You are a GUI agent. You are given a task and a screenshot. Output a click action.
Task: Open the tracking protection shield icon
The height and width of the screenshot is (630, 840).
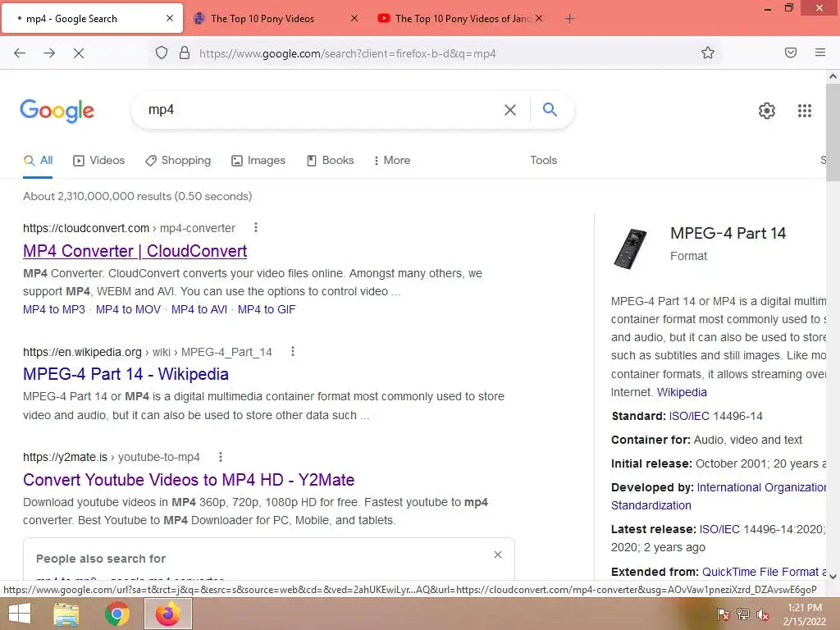click(162, 53)
